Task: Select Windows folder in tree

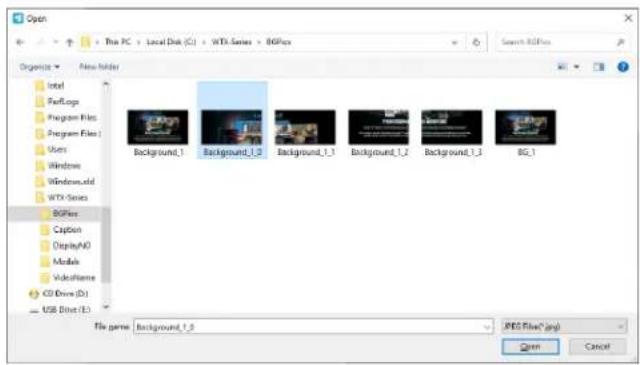Action: [58, 166]
